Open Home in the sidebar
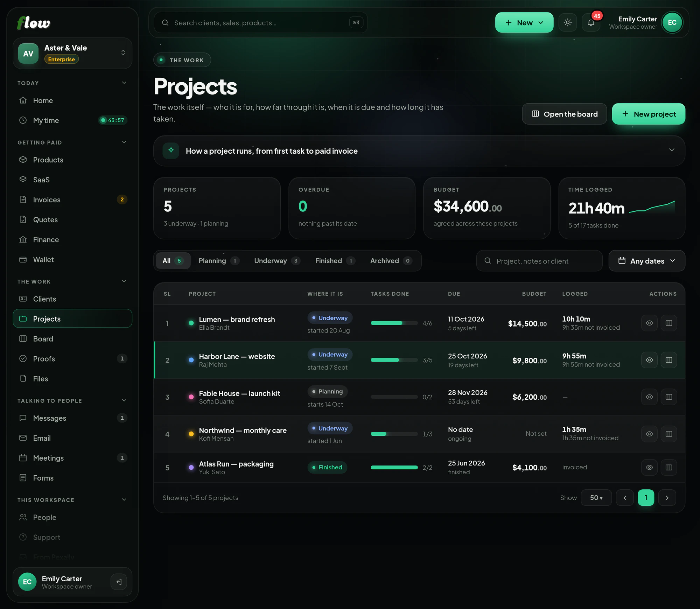 pos(72,100)
